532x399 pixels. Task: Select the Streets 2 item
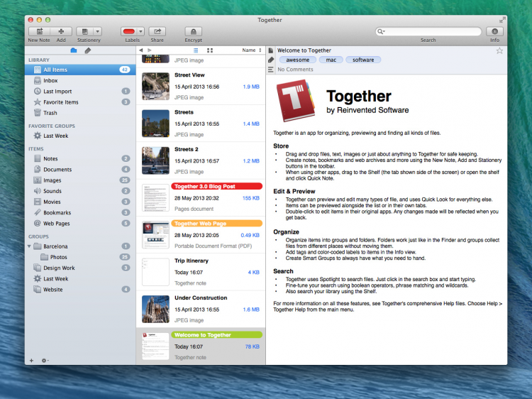point(201,160)
